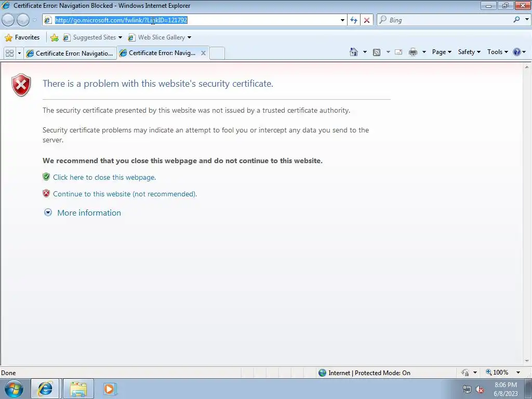This screenshot has width=532, height=399.
Task: Click the Add to Favorites Bar star icon
Action: click(54, 37)
